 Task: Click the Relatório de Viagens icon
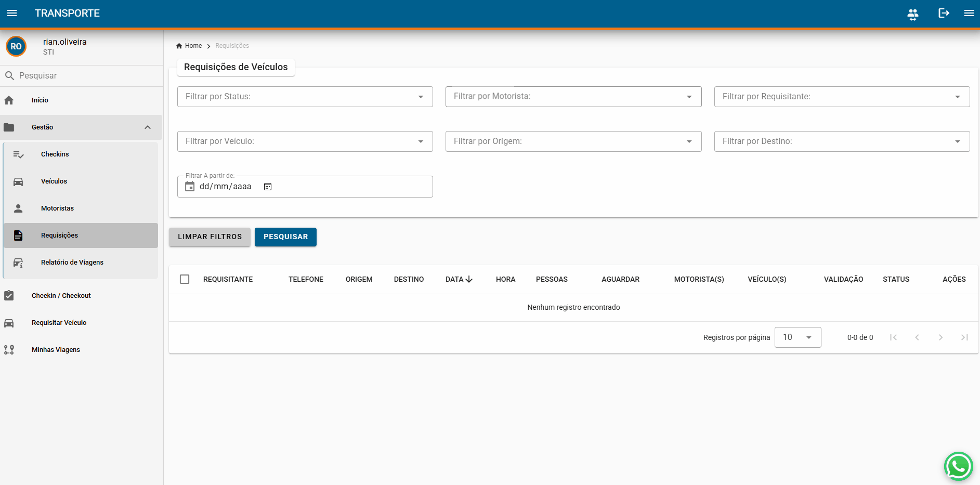(18, 263)
